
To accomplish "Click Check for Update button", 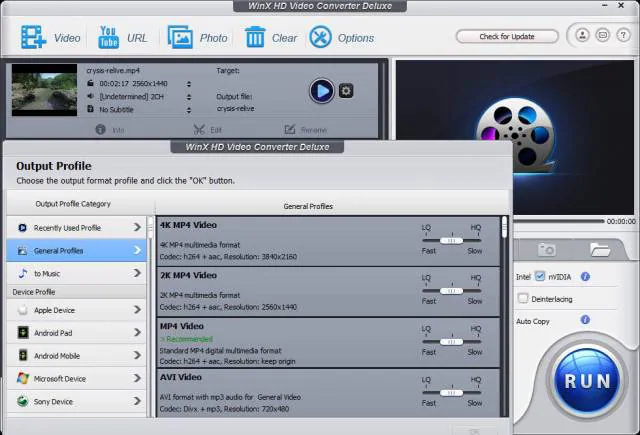I will 507,36.
